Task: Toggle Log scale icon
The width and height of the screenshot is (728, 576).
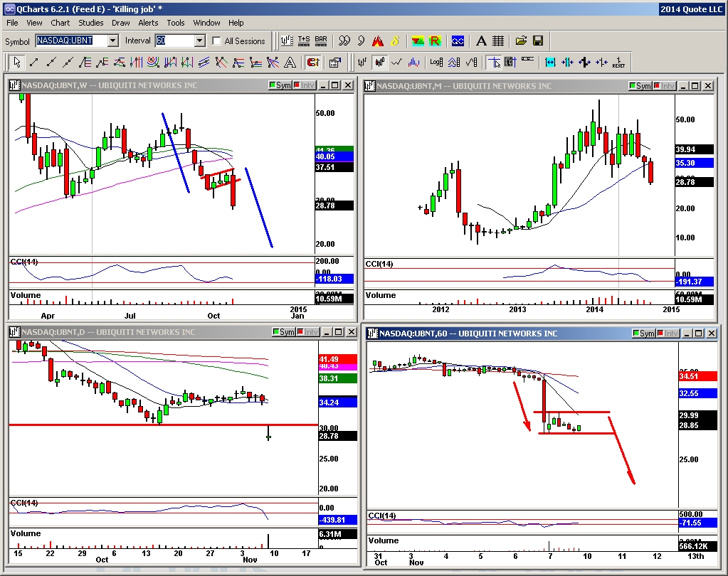Action: [x=436, y=62]
